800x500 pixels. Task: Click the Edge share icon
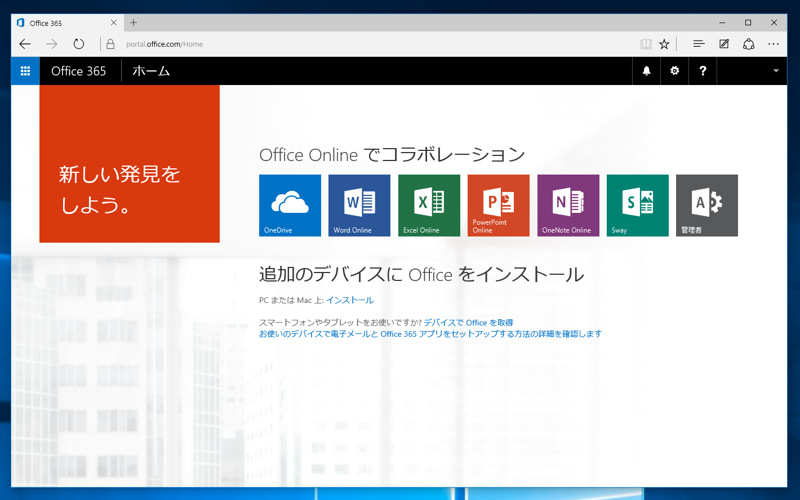[x=748, y=44]
